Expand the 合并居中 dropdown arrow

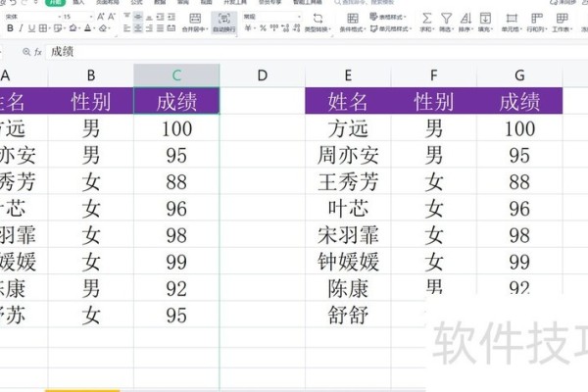tap(206, 29)
